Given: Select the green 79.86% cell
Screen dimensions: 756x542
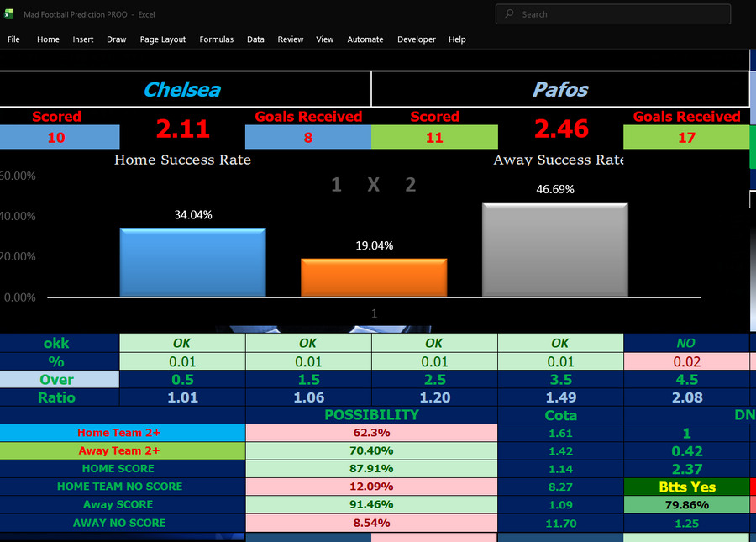Looking at the screenshot, I should pyautogui.click(x=685, y=504).
